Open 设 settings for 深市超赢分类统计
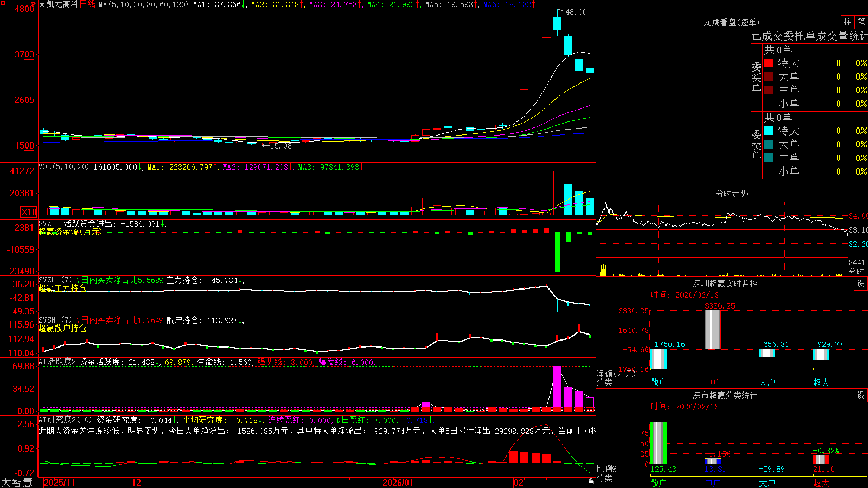The image size is (868, 488). click(x=861, y=395)
